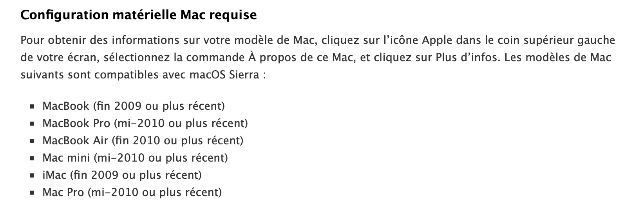Image resolution: width=644 pixels, height=211 pixels.
Task: Click the Mac mini list entry
Action: [135, 158]
